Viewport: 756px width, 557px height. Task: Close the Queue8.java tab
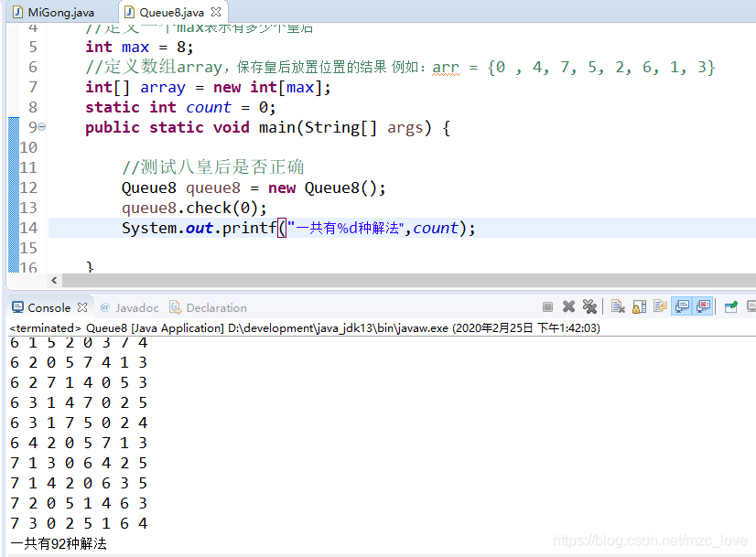point(216,12)
